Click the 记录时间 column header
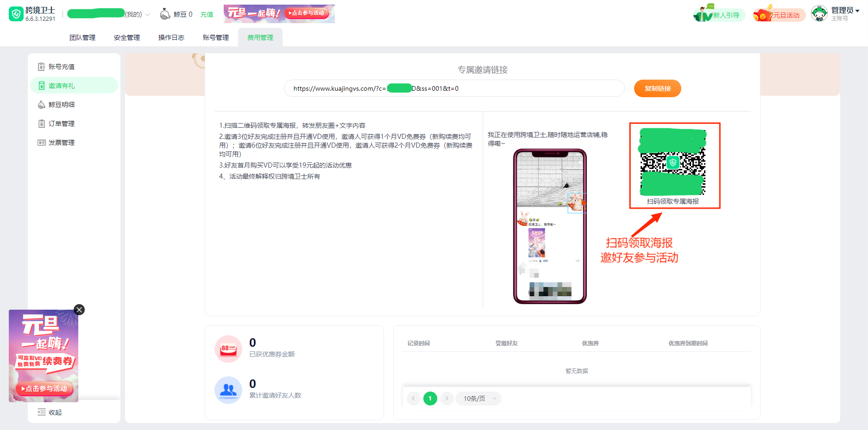The height and width of the screenshot is (430, 868). coord(418,343)
